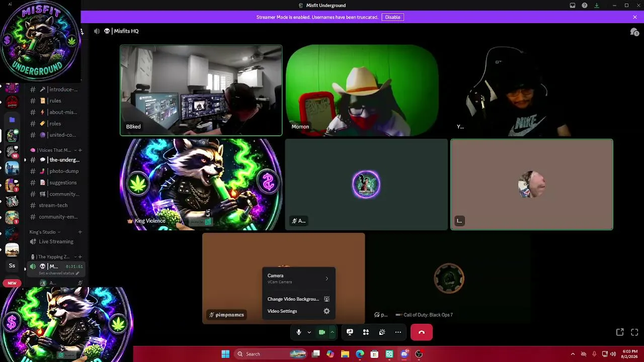This screenshot has height=362, width=644.
Task: Set a channel status link
Action: coord(59,273)
